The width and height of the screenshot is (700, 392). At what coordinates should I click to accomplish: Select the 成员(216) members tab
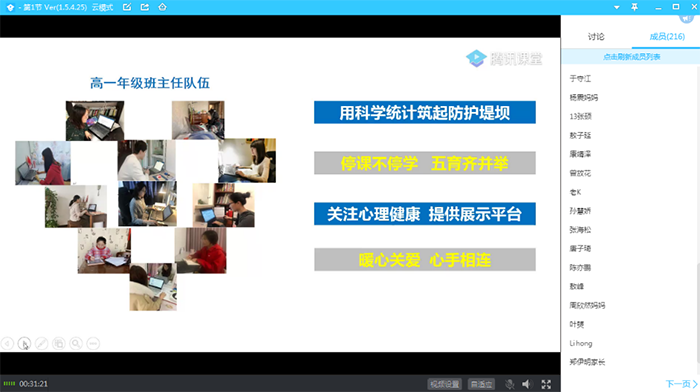667,37
